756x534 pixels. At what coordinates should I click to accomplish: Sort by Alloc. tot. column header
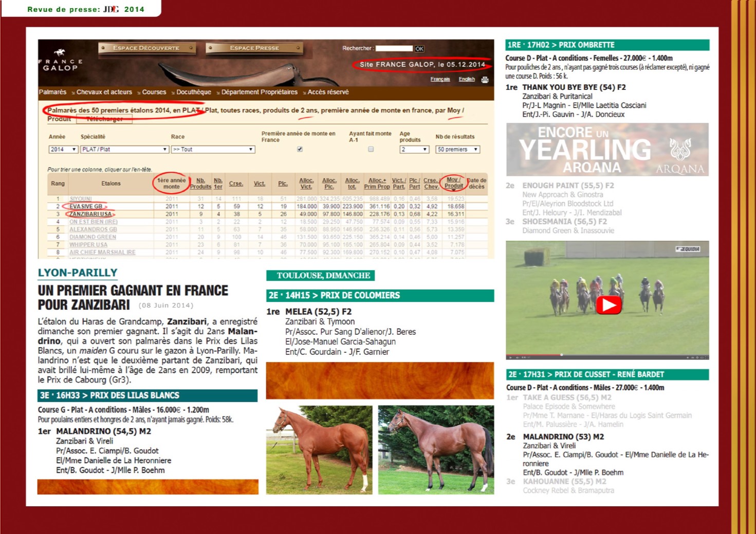coord(352,183)
